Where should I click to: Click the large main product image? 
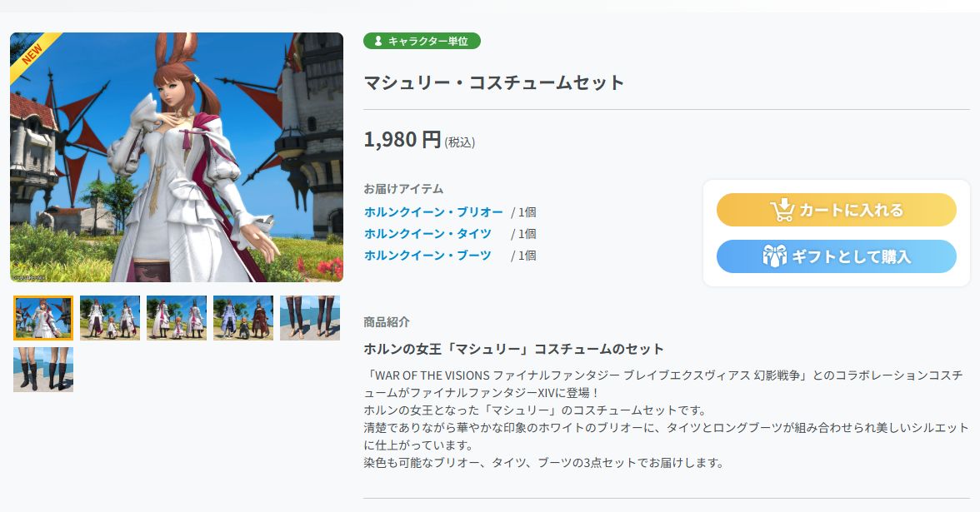click(176, 157)
